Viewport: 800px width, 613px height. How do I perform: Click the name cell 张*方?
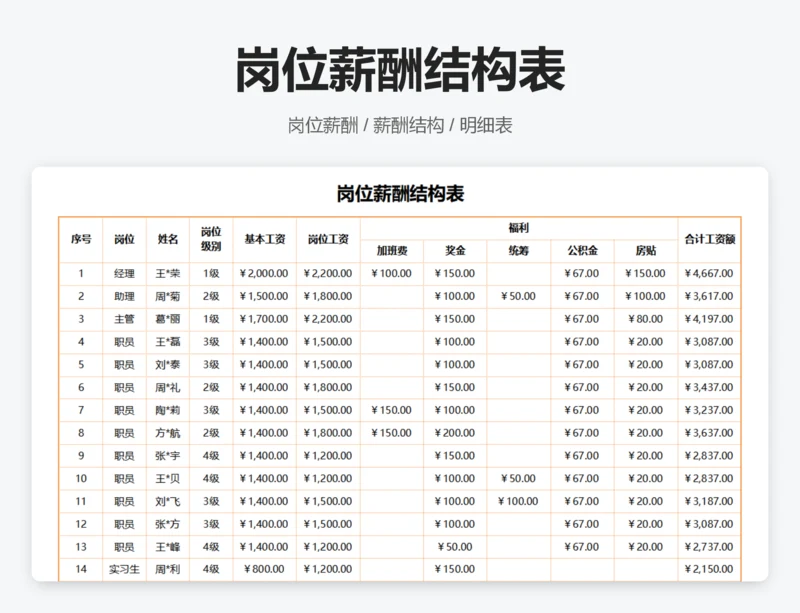[x=168, y=524]
